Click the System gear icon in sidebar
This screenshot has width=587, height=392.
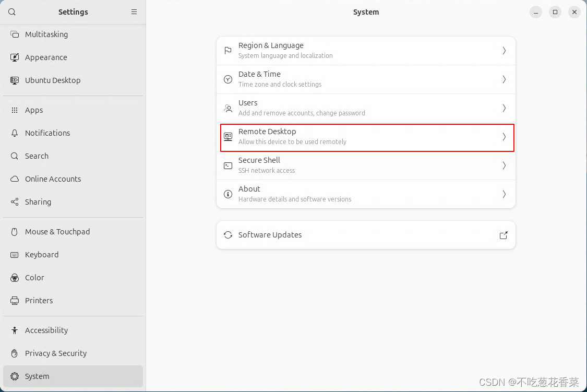click(15, 376)
